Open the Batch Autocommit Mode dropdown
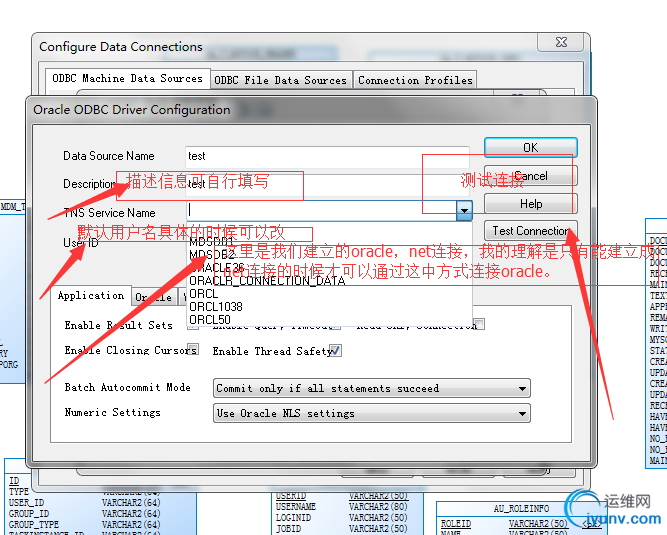 pyautogui.click(x=372, y=388)
